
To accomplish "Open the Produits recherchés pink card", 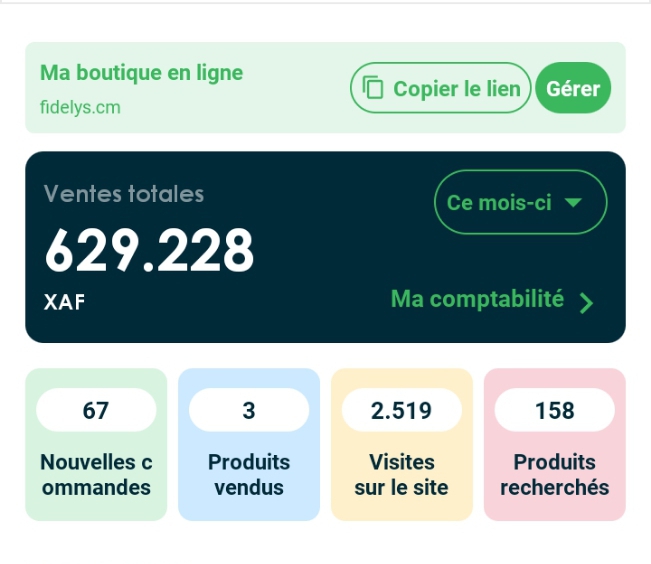I will pyautogui.click(x=555, y=444).
